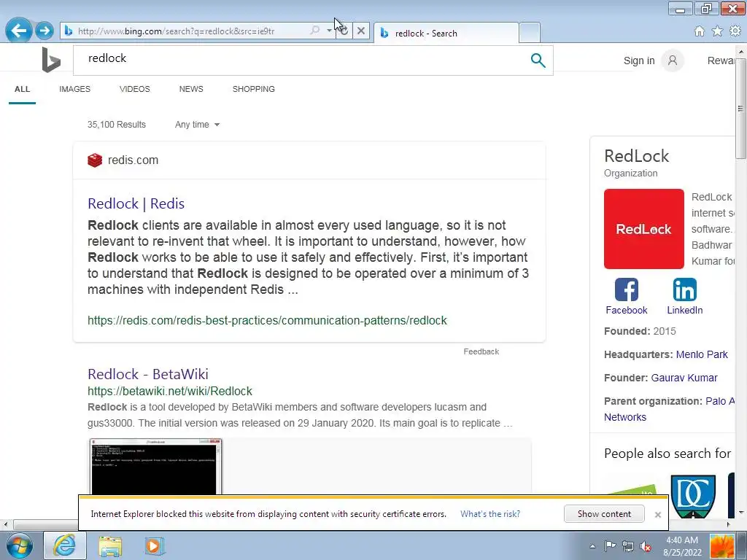Screen dimensions: 747x560
Task: Open Windows Media Player from the taskbar
Action: coord(154,545)
